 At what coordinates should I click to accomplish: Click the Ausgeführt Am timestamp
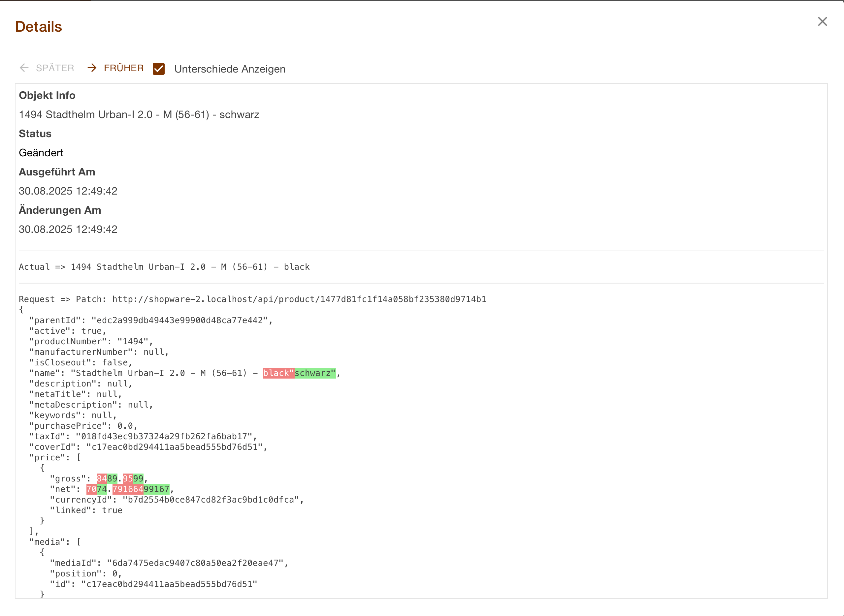coord(68,191)
